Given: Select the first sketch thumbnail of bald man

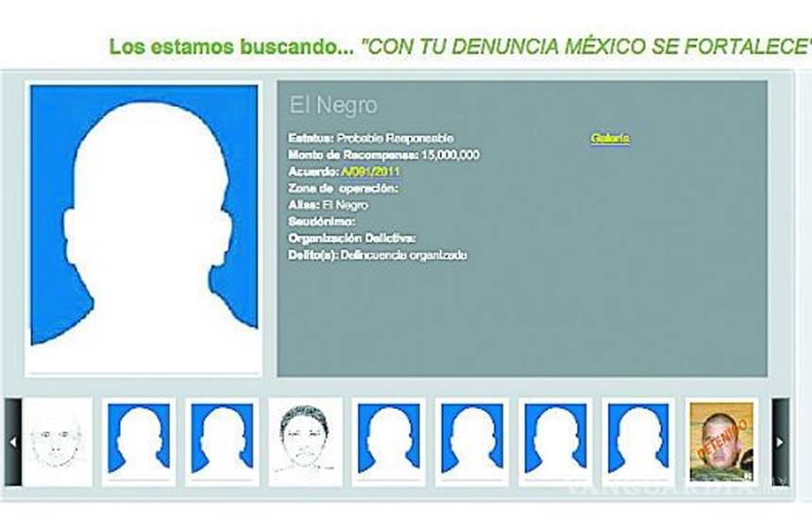Looking at the screenshot, I should (x=58, y=442).
